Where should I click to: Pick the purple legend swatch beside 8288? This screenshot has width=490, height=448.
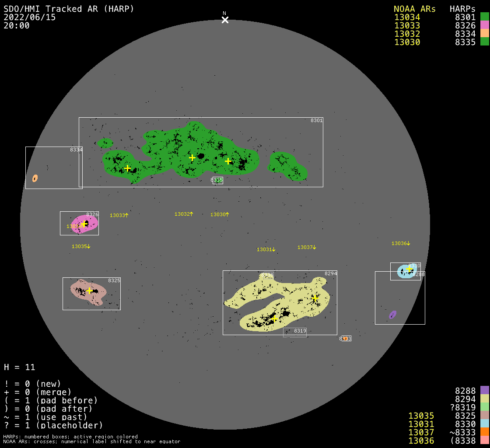point(484,390)
